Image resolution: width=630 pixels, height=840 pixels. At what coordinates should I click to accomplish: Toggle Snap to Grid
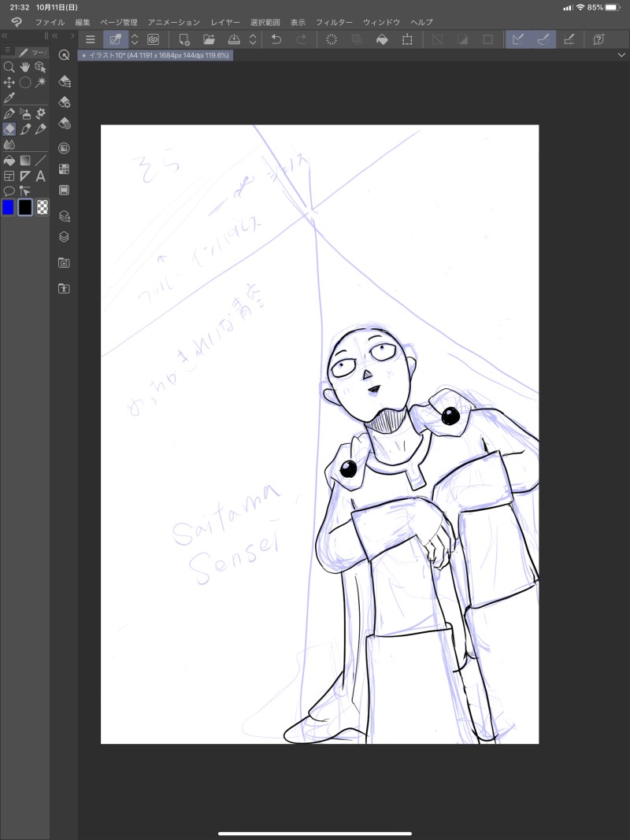pyautogui.click(x=569, y=39)
